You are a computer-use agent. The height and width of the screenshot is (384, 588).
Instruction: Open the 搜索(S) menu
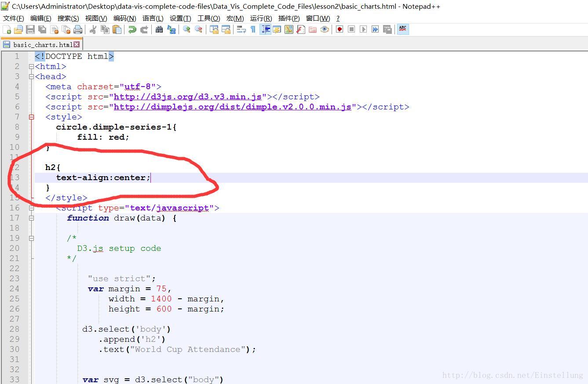[x=68, y=18]
